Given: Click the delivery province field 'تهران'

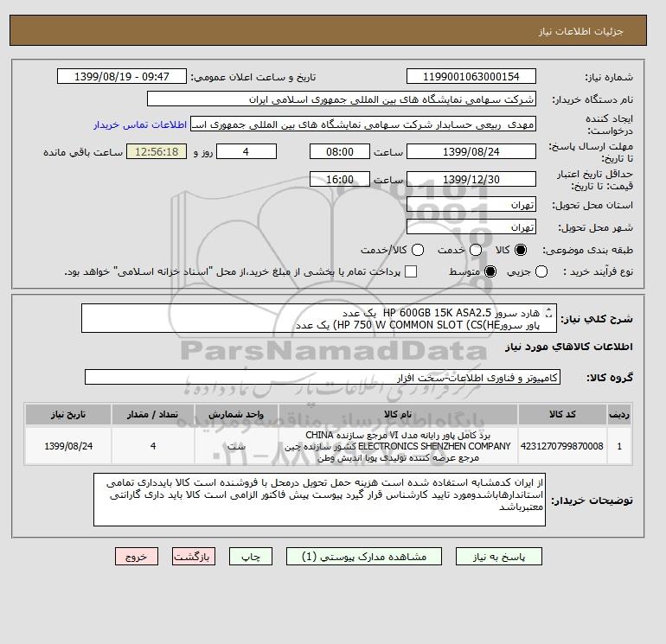Looking at the screenshot, I should pos(471,205).
